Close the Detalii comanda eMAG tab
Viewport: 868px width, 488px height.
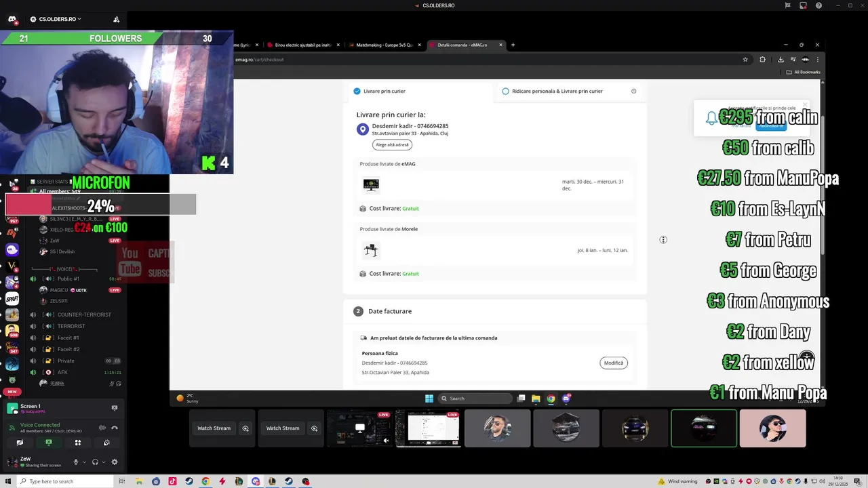click(x=501, y=45)
